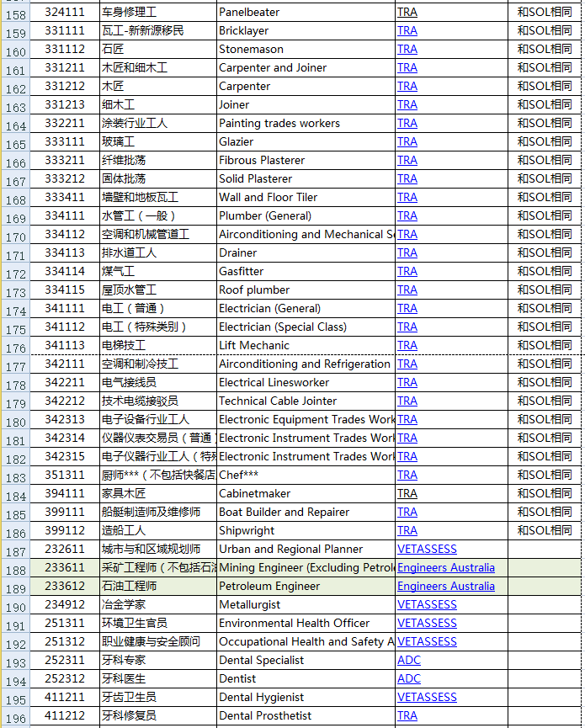Click 和SOL相同 cell in Glazier row
585x728 pixels.
[x=545, y=141]
